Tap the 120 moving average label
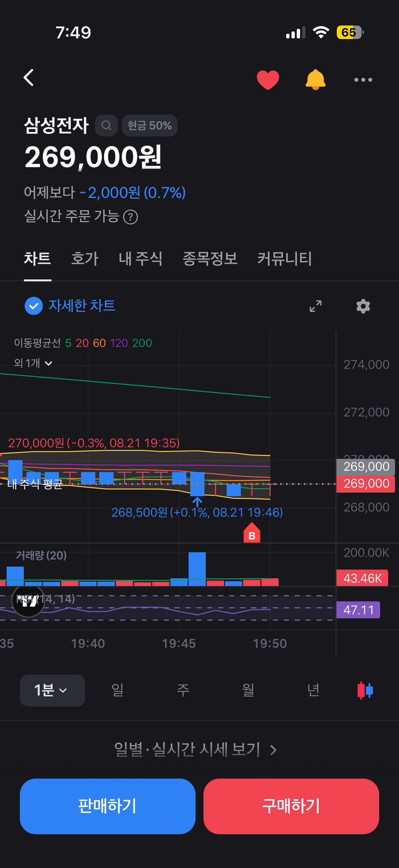399x868 pixels. point(119,343)
